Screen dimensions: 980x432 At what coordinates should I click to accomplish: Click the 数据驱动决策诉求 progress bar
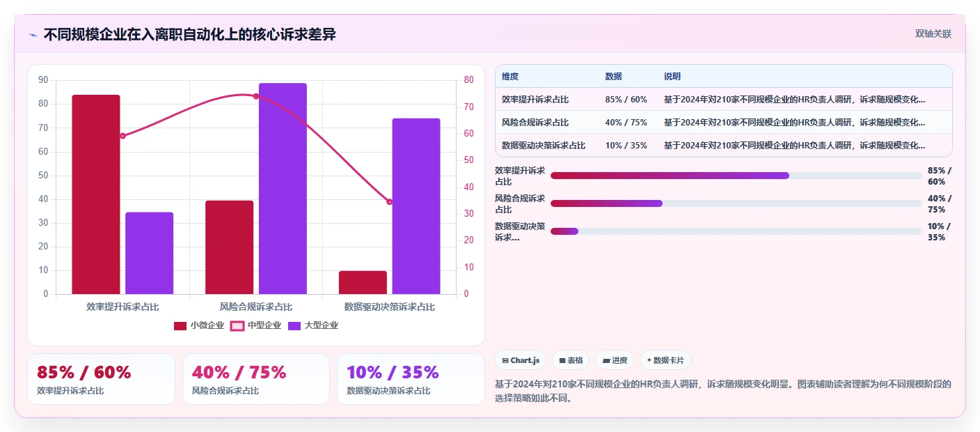tap(736, 231)
